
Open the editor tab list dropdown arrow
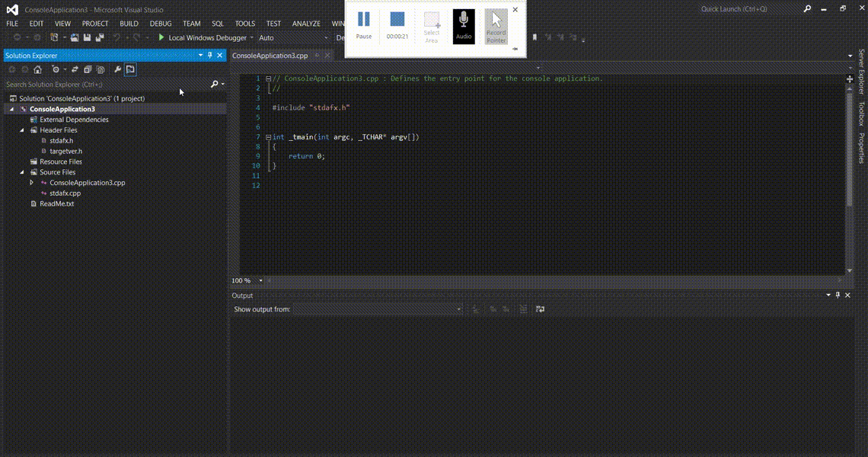pyautogui.click(x=850, y=56)
